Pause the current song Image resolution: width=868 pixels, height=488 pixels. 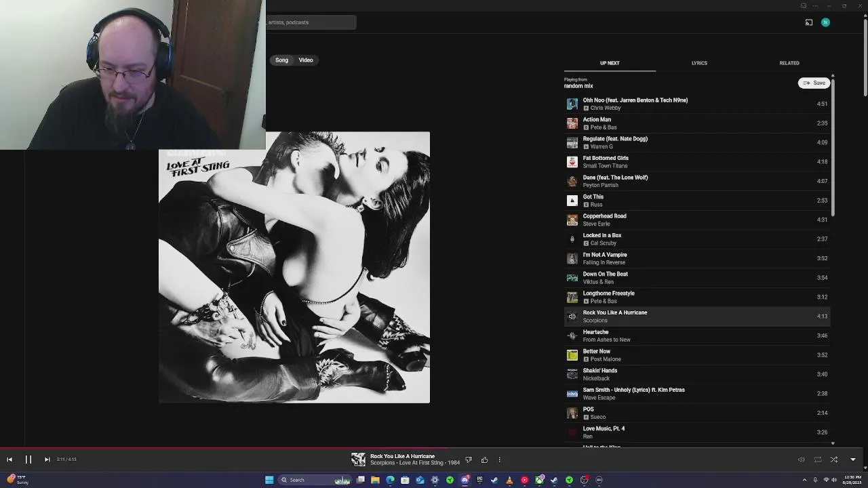(x=28, y=460)
